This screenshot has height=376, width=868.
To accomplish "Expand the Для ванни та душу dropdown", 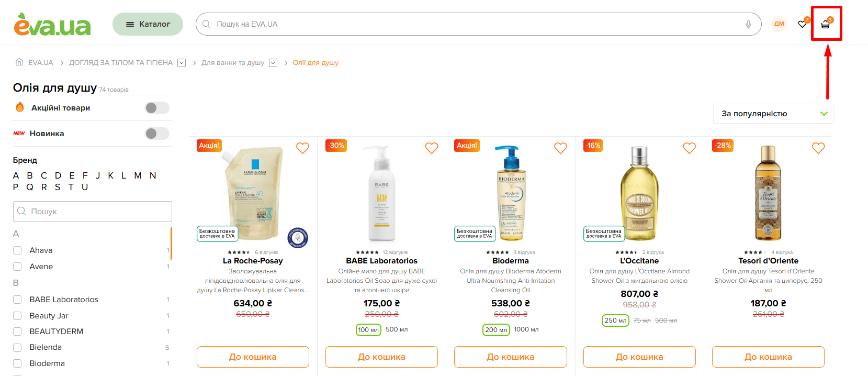I will point(273,63).
